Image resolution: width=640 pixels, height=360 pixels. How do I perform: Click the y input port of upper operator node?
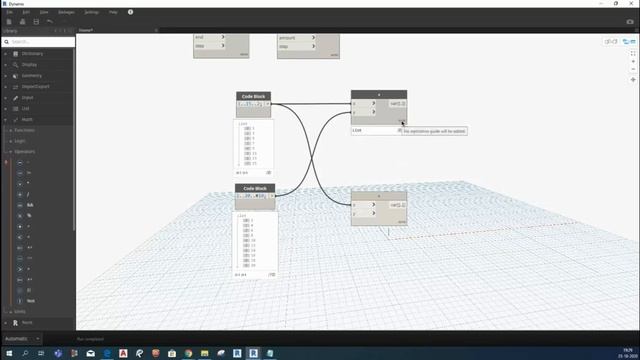(x=364, y=112)
